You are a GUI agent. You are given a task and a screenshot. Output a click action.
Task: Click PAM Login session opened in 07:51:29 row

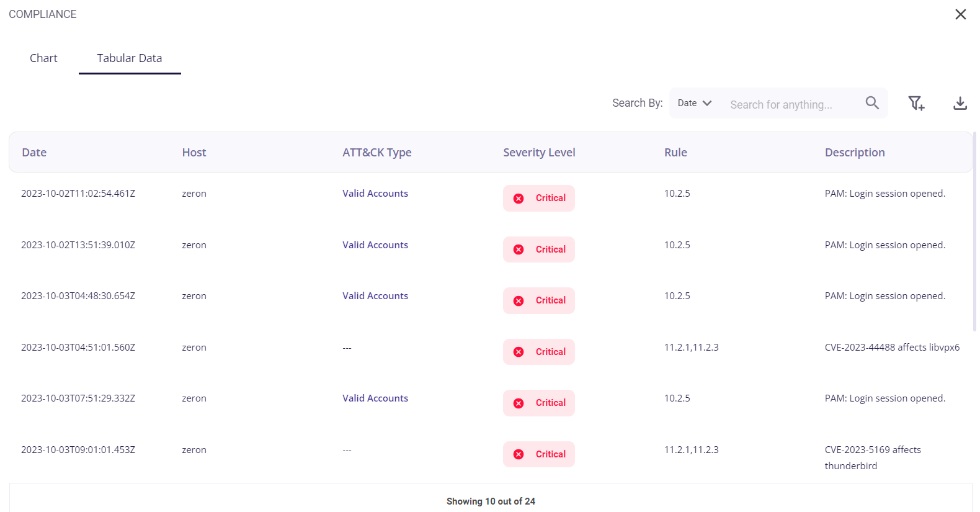885,398
